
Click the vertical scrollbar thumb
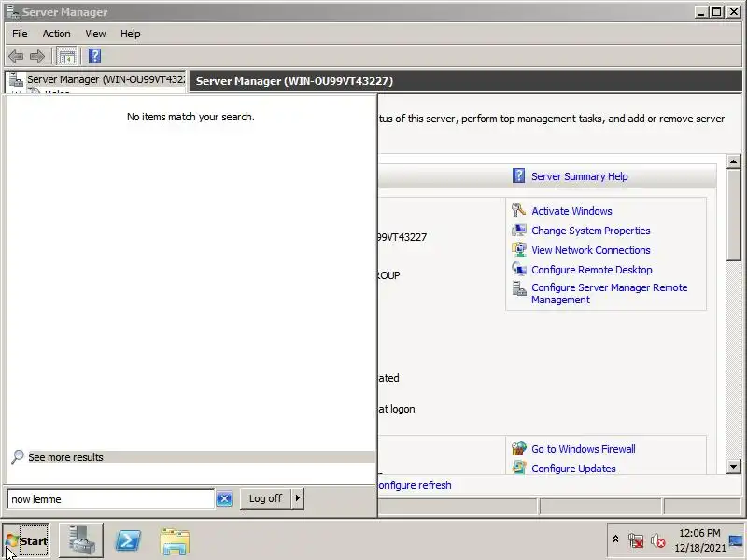[734, 215]
